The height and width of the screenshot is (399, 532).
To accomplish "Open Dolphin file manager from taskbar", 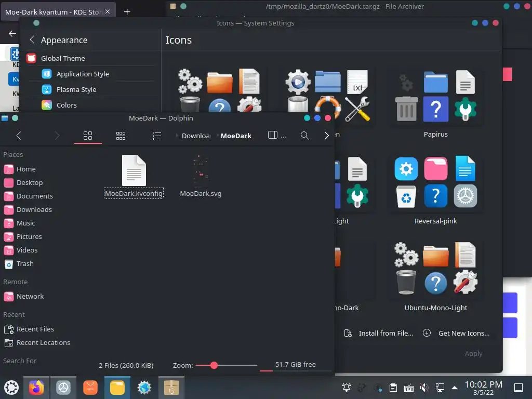I will 117,388.
